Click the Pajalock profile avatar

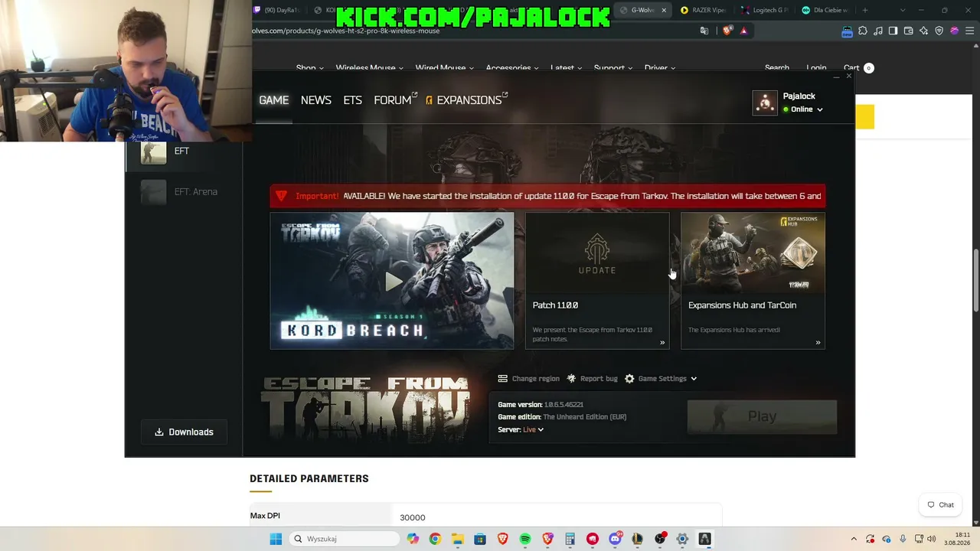(765, 103)
